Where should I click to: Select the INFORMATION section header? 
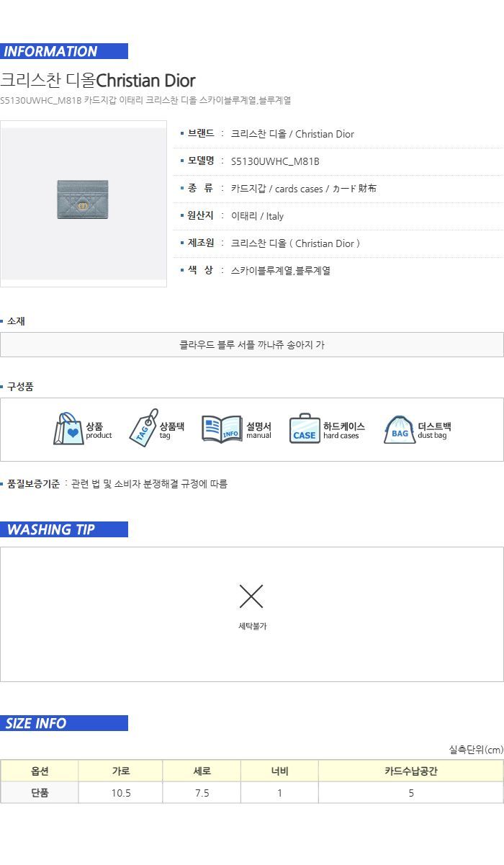(x=64, y=51)
